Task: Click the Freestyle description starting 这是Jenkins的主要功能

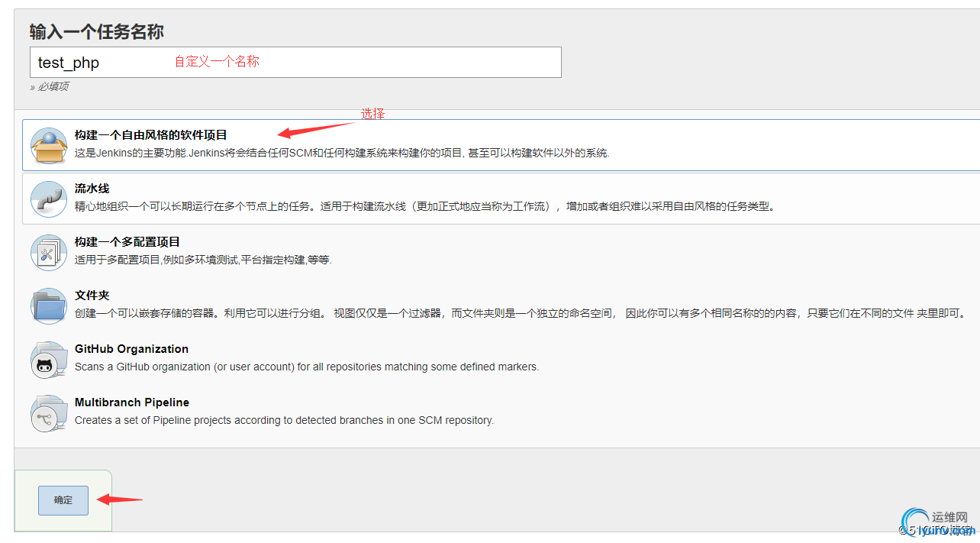Action: coord(342,153)
